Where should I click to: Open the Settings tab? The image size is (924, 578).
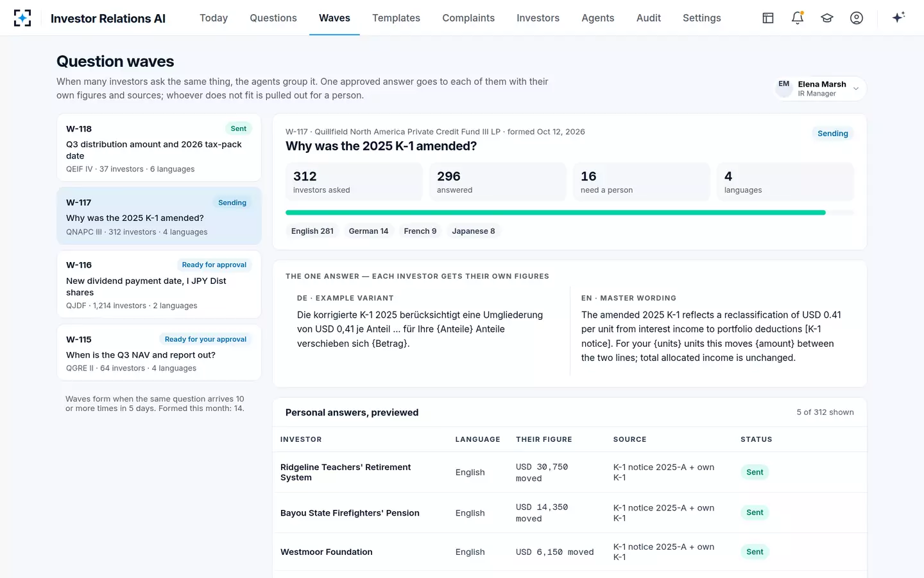click(702, 18)
